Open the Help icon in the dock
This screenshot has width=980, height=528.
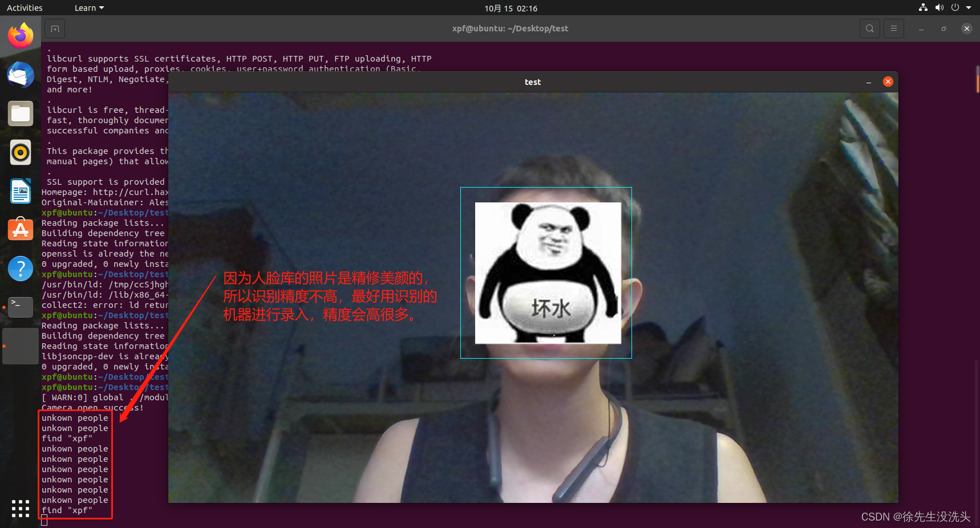pos(21,268)
